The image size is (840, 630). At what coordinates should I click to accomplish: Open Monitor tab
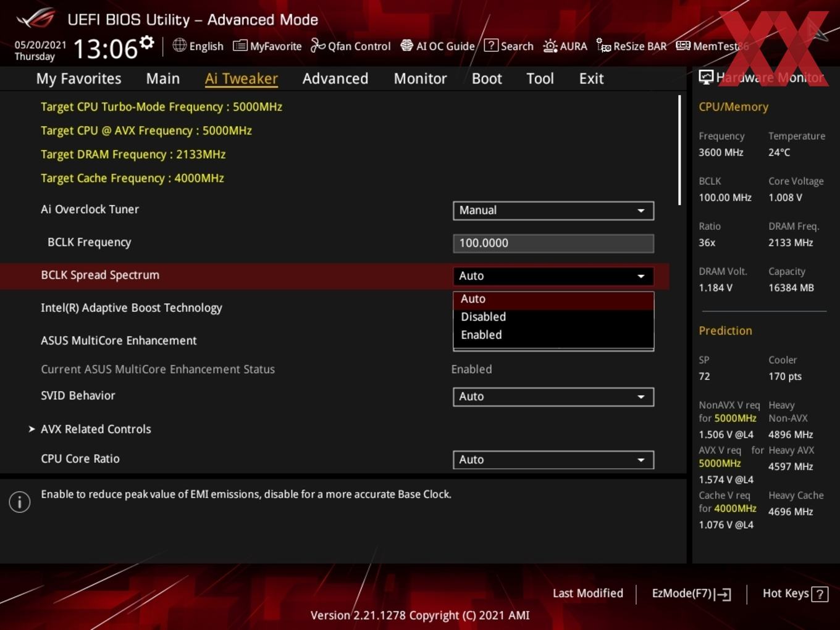[420, 78]
